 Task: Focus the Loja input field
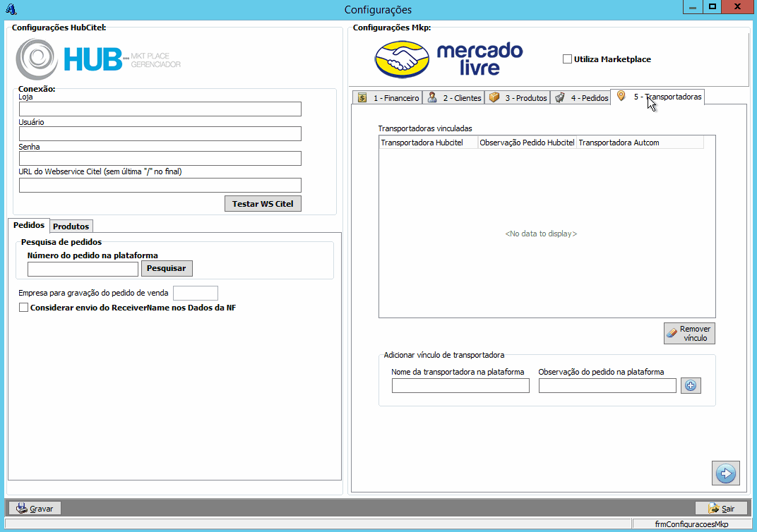(160, 109)
